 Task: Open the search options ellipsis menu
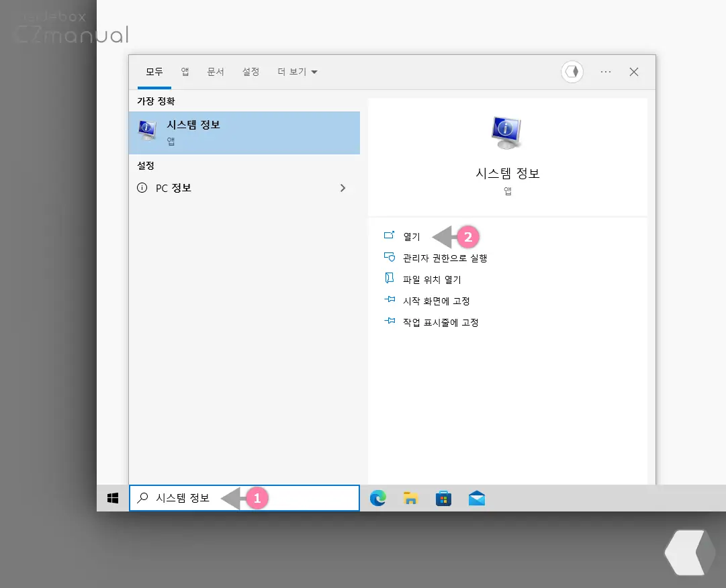(x=606, y=72)
